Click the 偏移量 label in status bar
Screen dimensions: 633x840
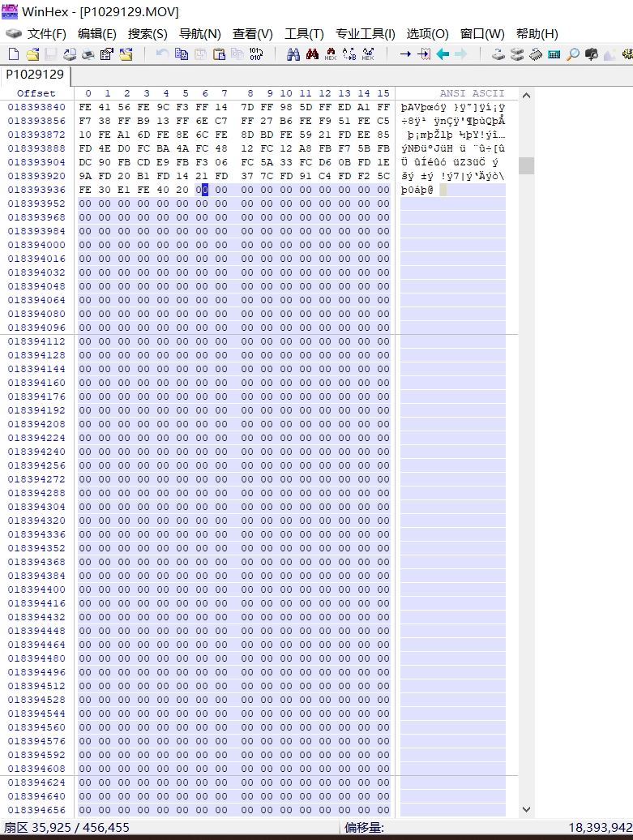coord(364,828)
